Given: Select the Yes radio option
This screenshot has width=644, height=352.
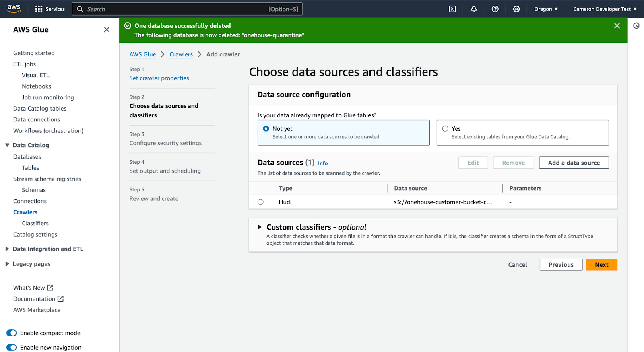Looking at the screenshot, I should tap(445, 128).
